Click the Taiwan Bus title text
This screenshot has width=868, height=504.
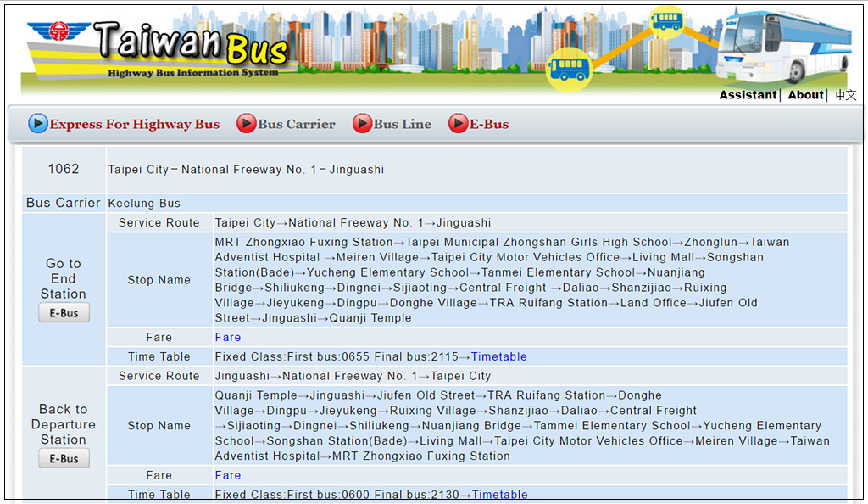coord(191,42)
